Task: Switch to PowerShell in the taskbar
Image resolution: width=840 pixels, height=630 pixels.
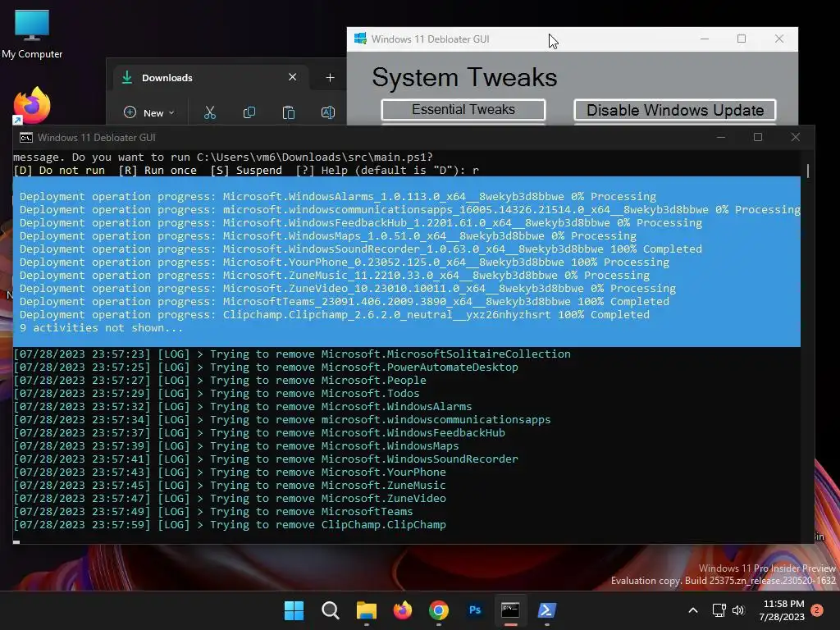Action: [x=547, y=610]
